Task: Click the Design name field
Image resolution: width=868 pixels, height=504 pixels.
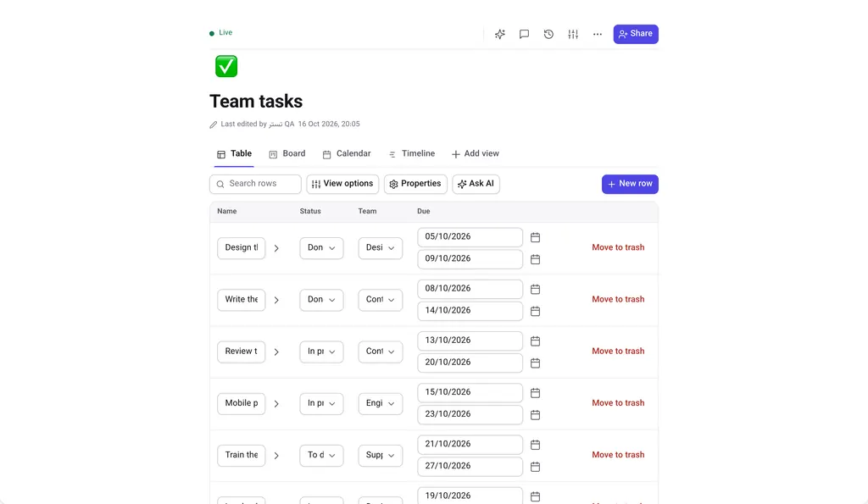Action: tap(242, 248)
